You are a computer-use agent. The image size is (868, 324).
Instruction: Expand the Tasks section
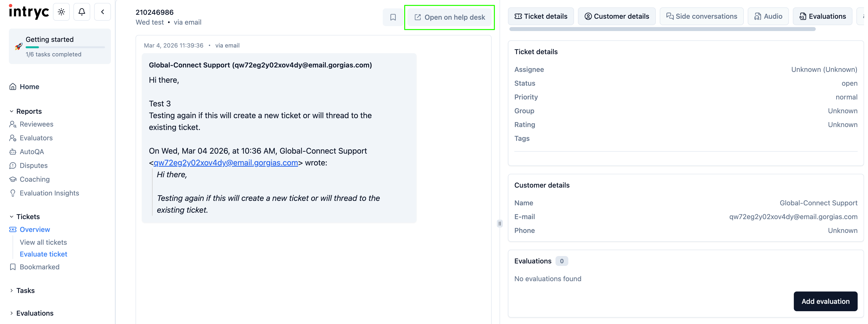tap(11, 290)
